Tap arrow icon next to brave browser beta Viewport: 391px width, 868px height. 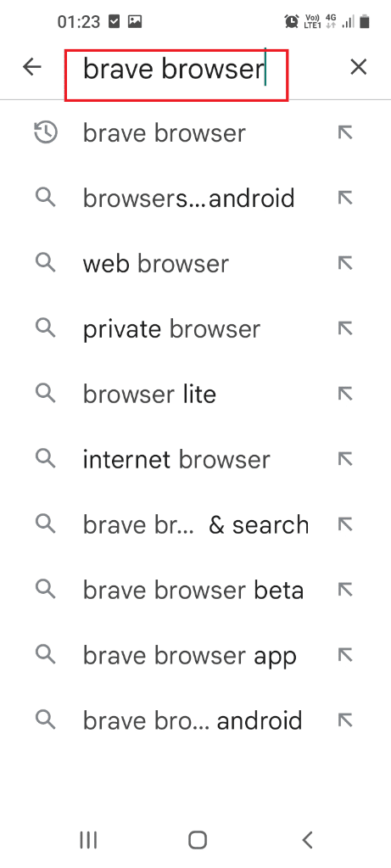click(345, 590)
